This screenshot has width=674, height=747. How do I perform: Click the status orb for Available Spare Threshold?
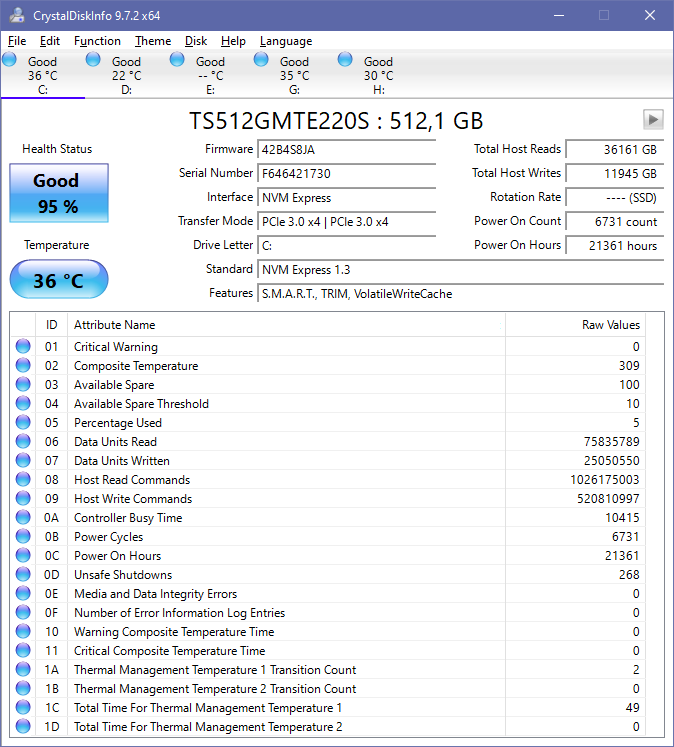point(23,404)
